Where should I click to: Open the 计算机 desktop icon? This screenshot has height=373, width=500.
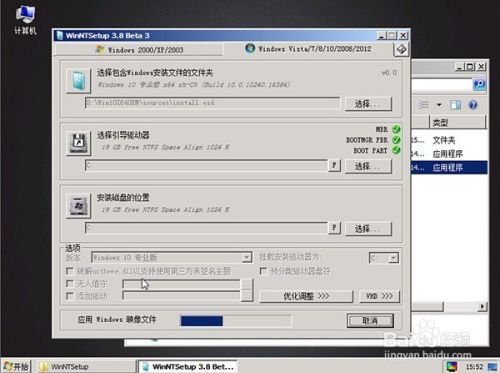25,21
